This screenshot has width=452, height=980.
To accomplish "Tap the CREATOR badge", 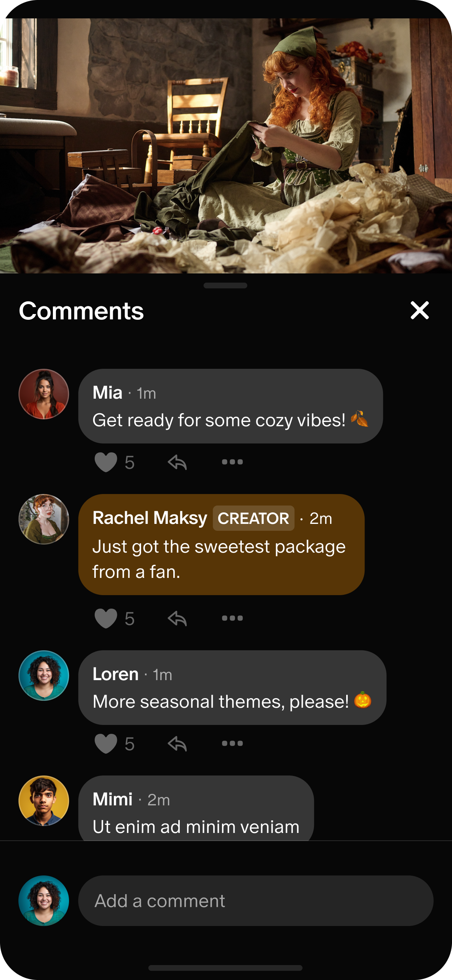I will tap(253, 518).
